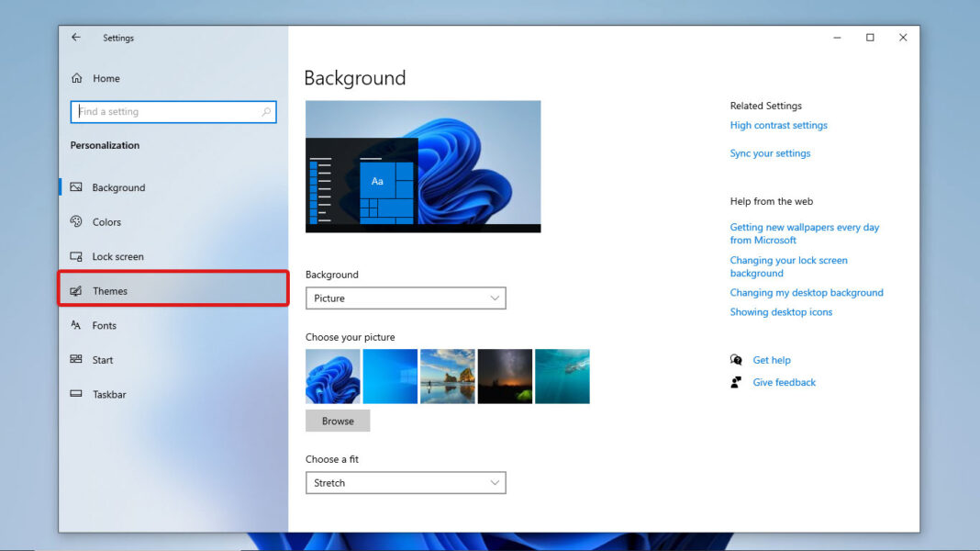
Task: Expand the Choose a fit dropdown
Action: (x=406, y=482)
